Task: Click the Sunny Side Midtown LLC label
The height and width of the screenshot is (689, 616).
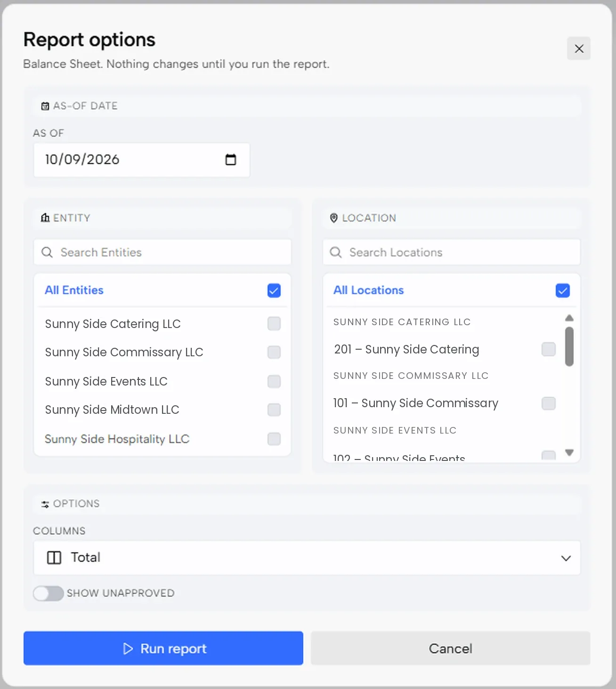Action: tap(112, 410)
